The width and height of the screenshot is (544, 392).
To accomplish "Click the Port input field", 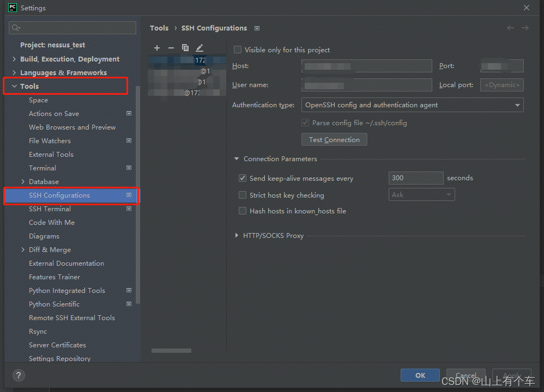I will tap(501, 66).
